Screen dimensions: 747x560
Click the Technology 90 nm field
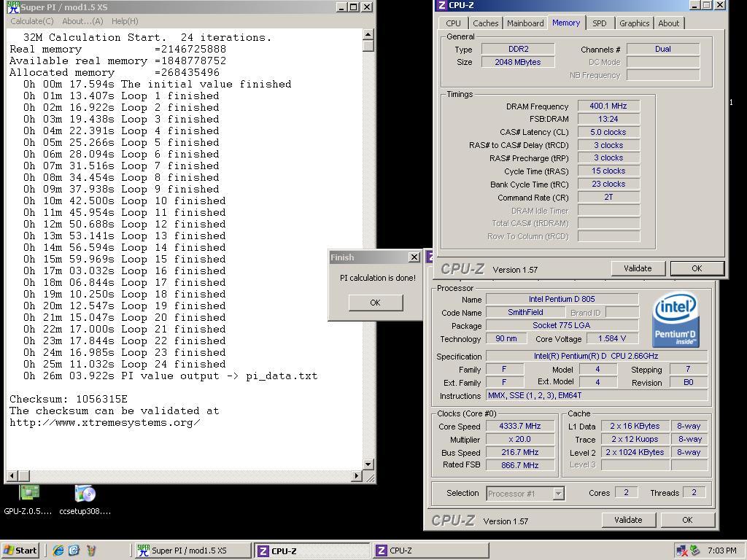coord(506,338)
